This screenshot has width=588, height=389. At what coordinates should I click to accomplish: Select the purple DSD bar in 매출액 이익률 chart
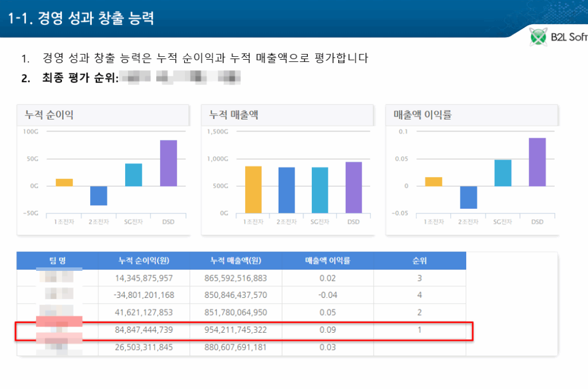[x=537, y=162]
